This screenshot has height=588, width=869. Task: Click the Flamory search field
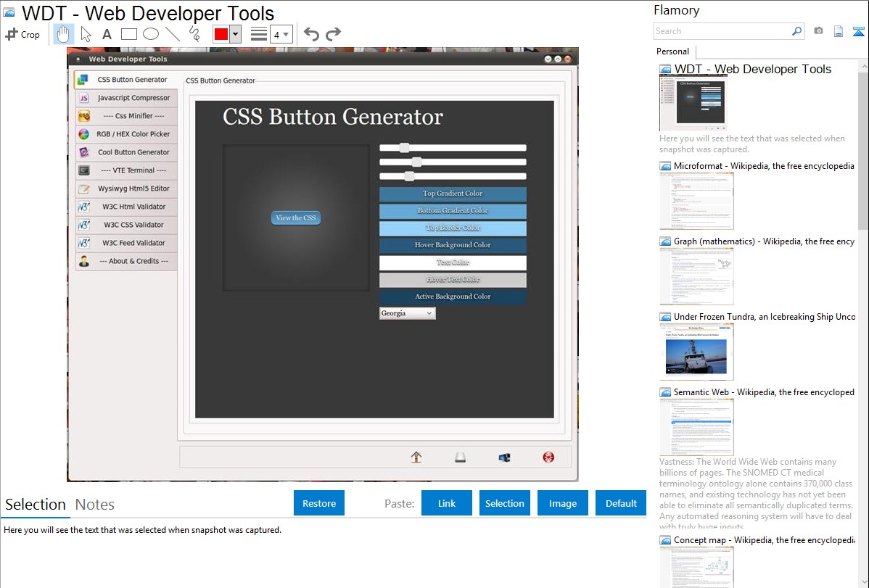point(722,31)
